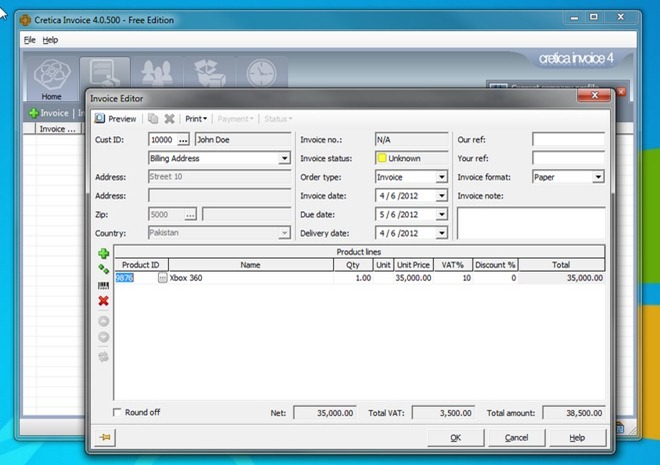
Task: Expand the Billing Address dropdown
Action: coord(285,158)
